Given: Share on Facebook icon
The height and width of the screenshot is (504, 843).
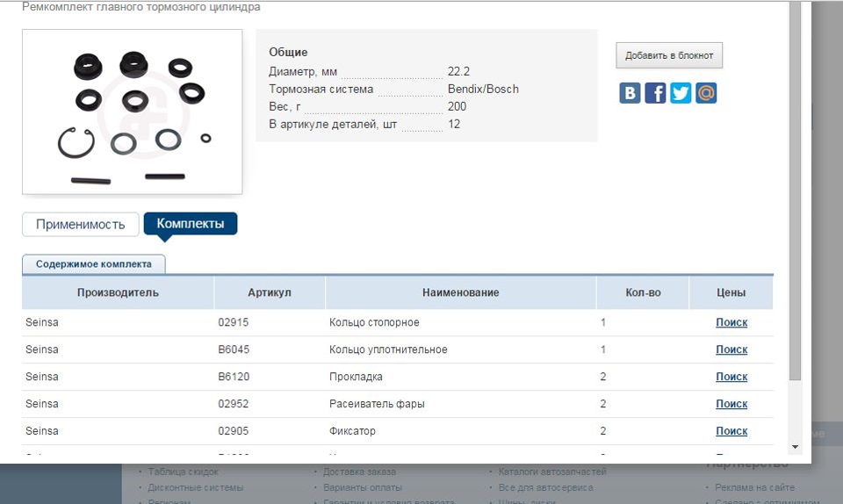Looking at the screenshot, I should pos(655,93).
